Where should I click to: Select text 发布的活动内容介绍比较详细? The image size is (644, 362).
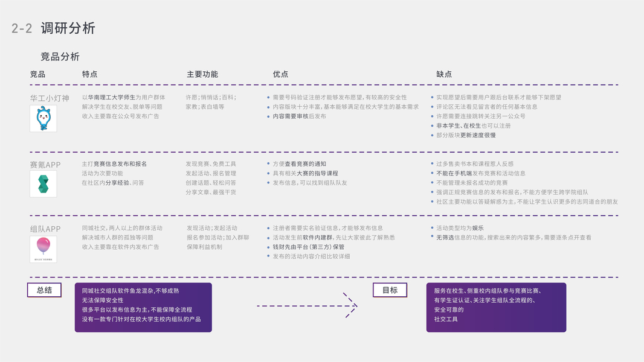(x=311, y=256)
